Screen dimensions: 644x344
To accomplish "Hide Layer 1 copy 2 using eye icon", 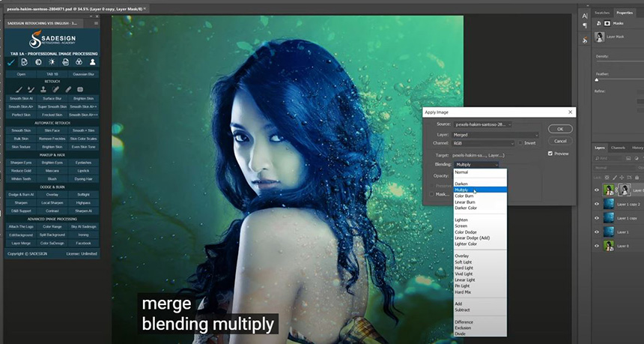I will (x=597, y=204).
